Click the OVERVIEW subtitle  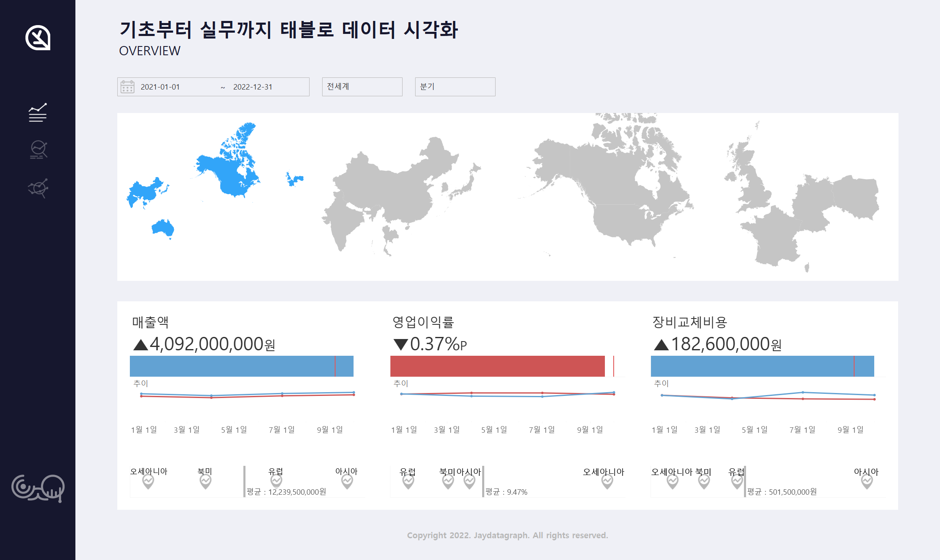coord(150,51)
